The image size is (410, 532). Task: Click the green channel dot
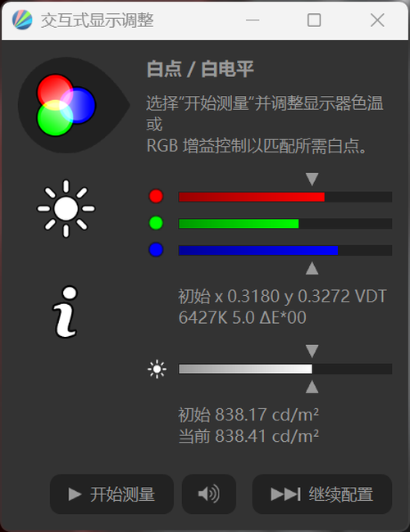(156, 223)
